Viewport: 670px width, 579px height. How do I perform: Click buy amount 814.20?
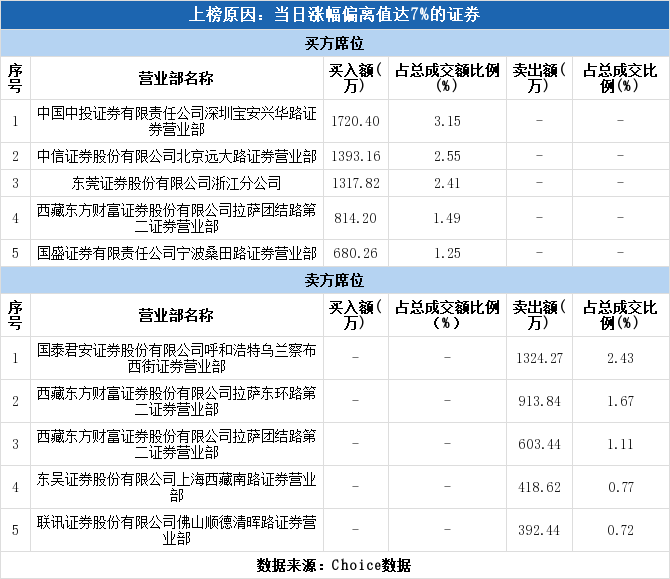point(356,218)
